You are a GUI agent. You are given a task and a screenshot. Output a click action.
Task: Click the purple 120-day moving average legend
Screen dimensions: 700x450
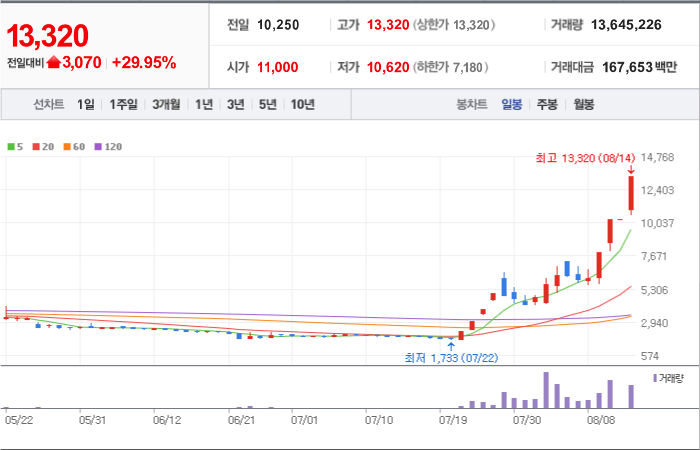pyautogui.click(x=108, y=147)
